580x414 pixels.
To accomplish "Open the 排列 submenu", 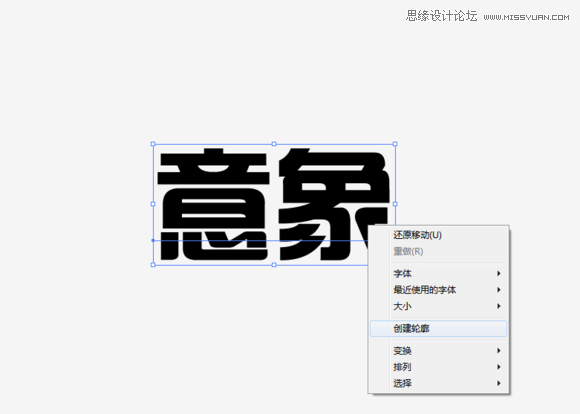I will tap(438, 367).
